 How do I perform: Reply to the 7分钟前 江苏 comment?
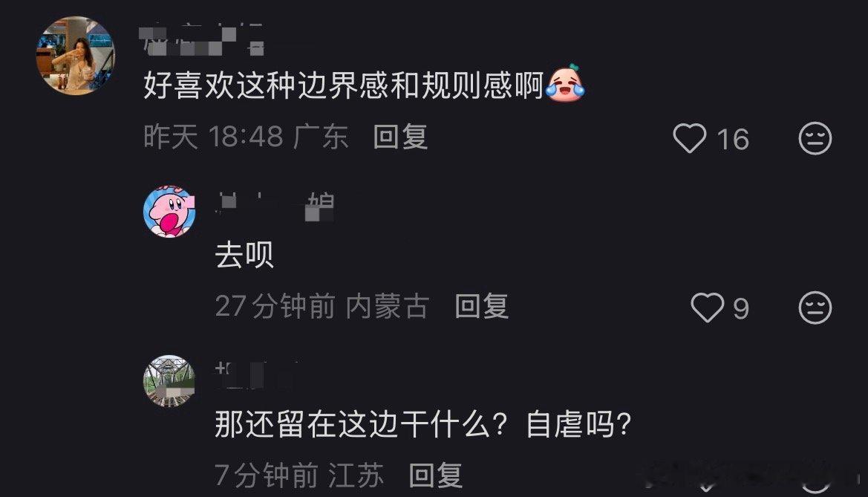pyautogui.click(x=436, y=475)
